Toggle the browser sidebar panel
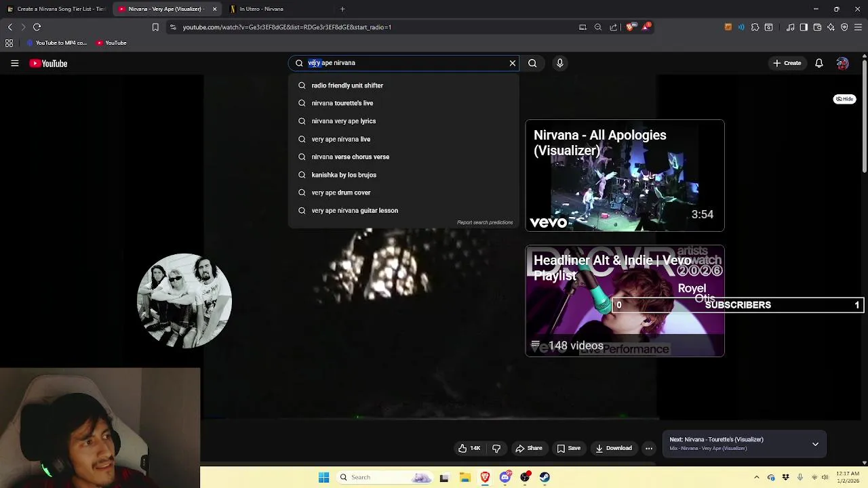 (804, 27)
